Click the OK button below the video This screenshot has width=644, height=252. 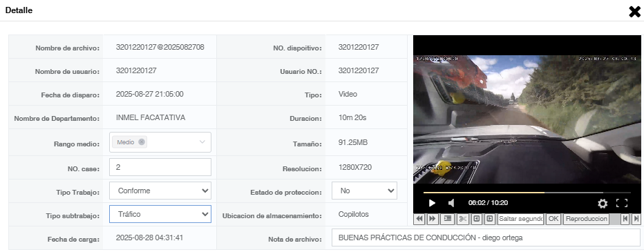point(553,219)
